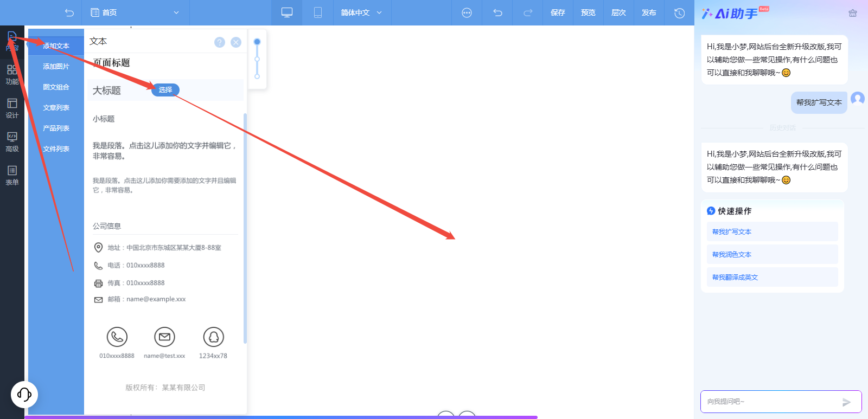Click the basket icon in AI助手 header
This screenshot has height=419, width=868.
tap(853, 13)
